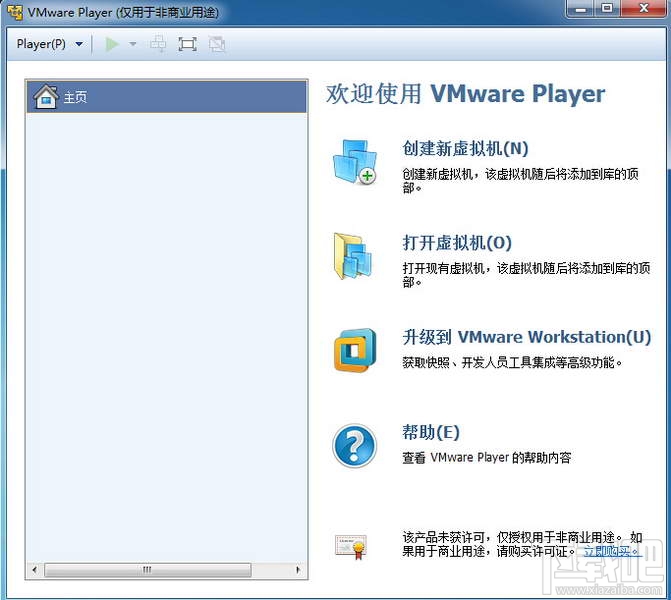Screen dimensions: 671x600
Task: Click the 创建新虚拟机(N) heading link
Action: coord(465,149)
